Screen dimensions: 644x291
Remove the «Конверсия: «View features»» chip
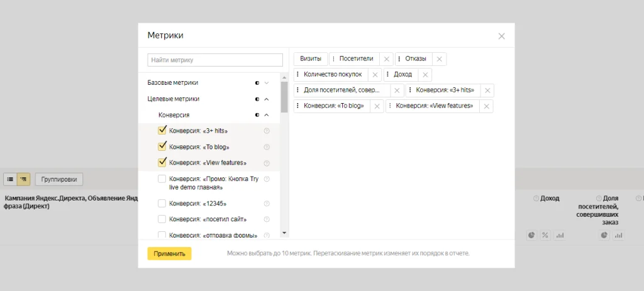coord(486,106)
